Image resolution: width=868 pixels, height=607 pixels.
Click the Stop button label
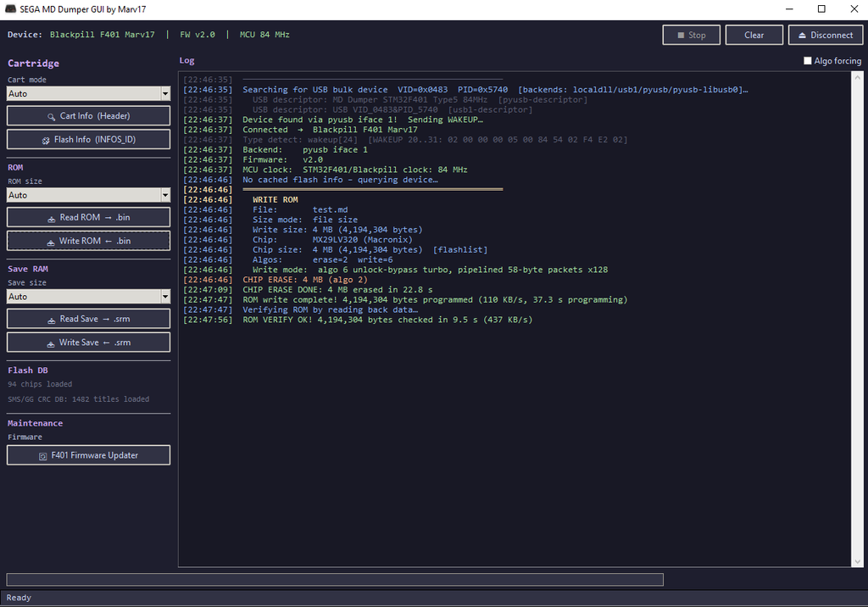[697, 36]
